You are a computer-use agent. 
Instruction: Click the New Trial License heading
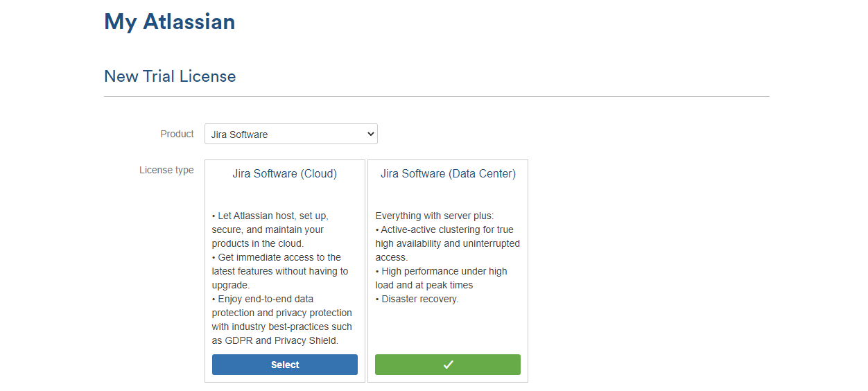170,76
